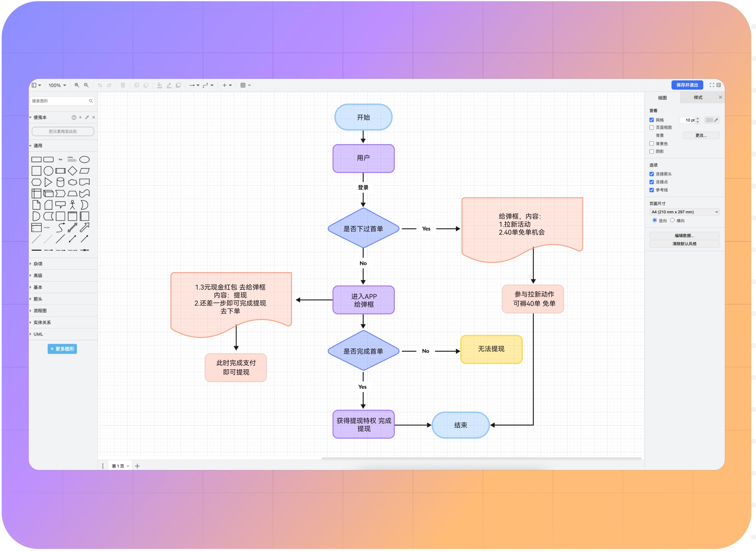Pick the parallelogram shape from palette
756x552 pixels.
(84, 171)
